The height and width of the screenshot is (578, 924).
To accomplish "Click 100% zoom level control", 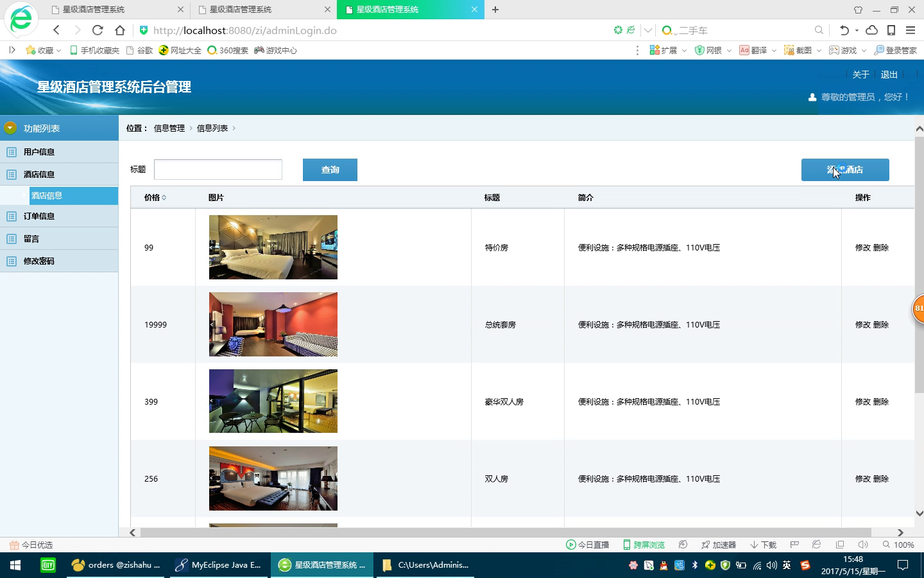I will click(898, 545).
